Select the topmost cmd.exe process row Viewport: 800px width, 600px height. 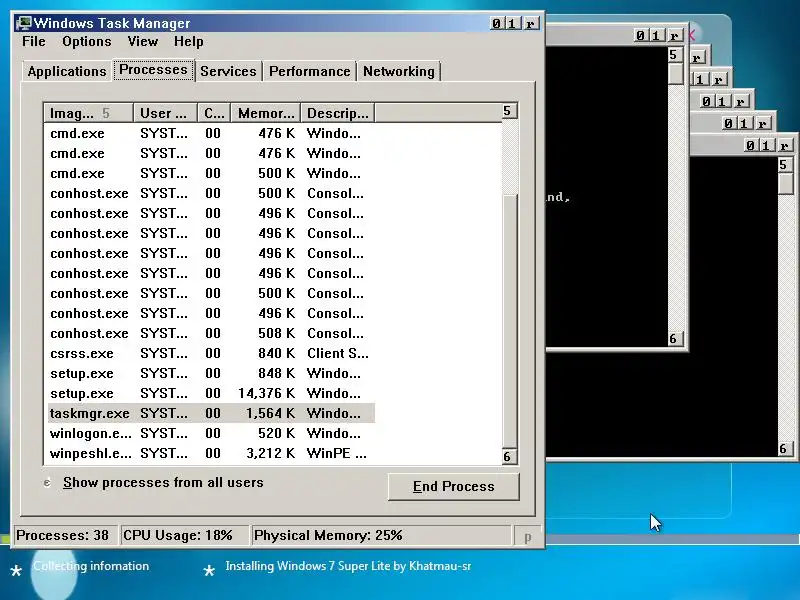coord(211,133)
